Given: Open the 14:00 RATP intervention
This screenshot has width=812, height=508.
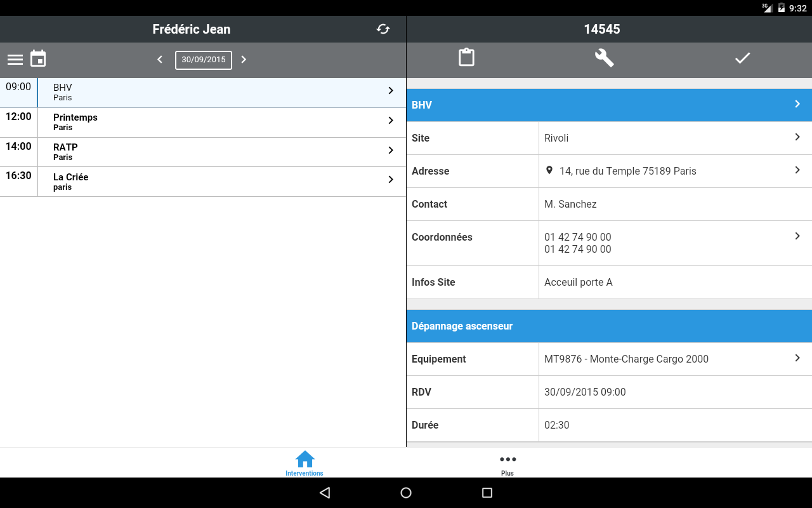Looking at the screenshot, I should coord(203,152).
